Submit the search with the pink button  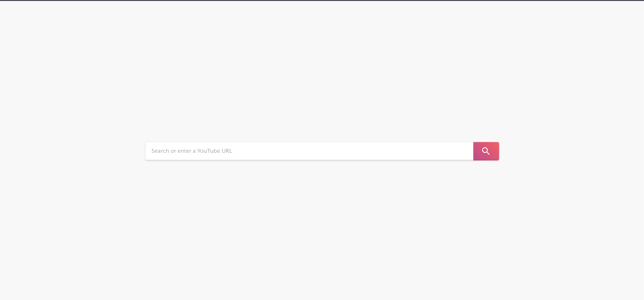[x=486, y=151]
